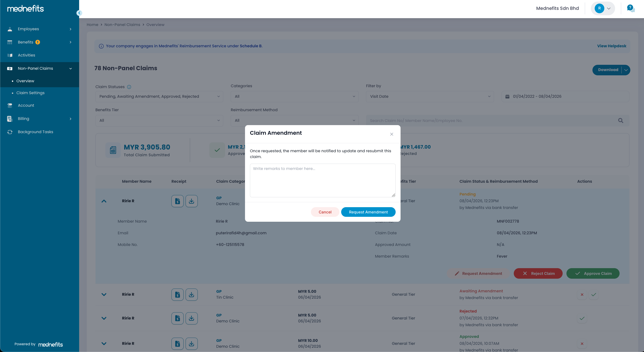644x352 pixels.
Task: Click reject X icon on Awaiting Amendment row
Action: [x=582, y=295]
